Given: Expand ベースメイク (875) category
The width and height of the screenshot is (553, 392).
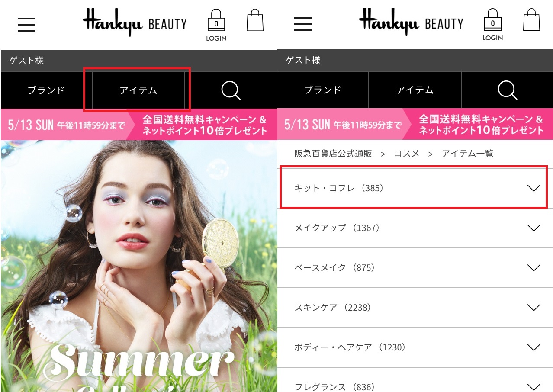Looking at the screenshot, I should 415,268.
